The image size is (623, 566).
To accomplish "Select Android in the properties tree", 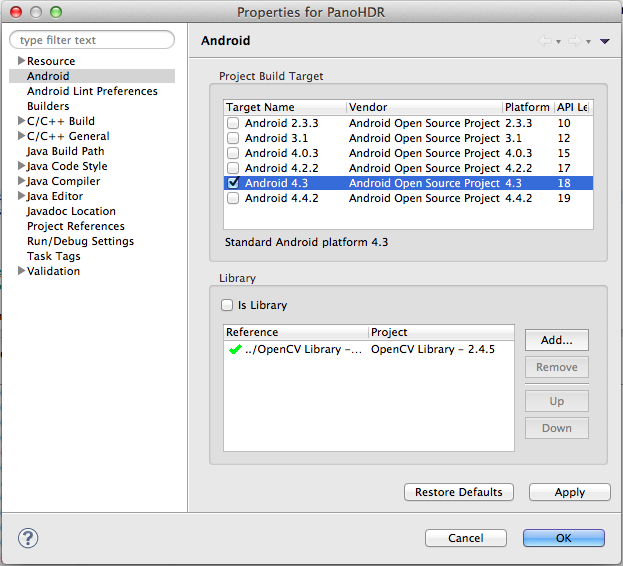I will point(48,76).
